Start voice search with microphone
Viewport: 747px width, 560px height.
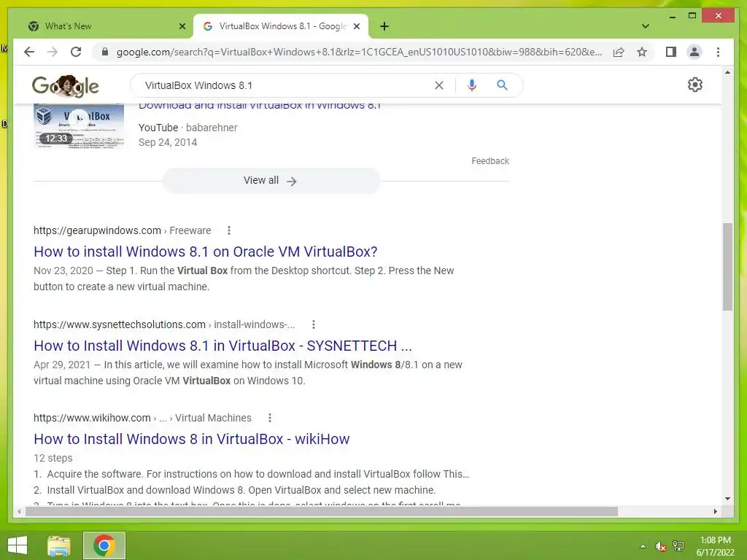coord(472,85)
